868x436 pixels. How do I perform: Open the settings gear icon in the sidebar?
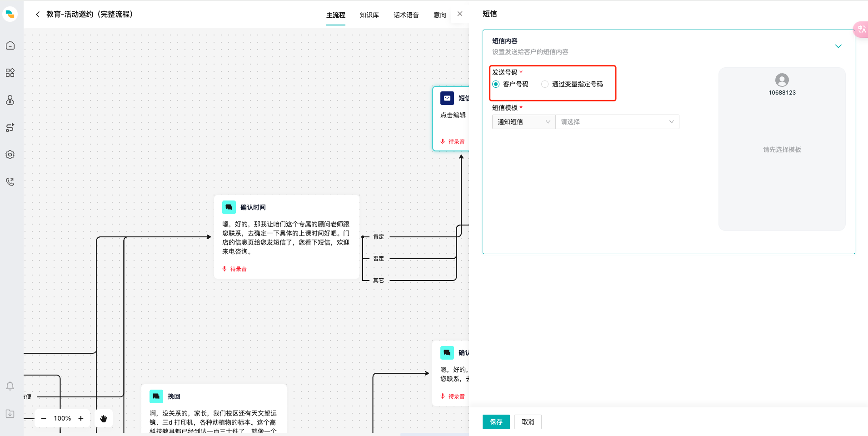pyautogui.click(x=10, y=155)
